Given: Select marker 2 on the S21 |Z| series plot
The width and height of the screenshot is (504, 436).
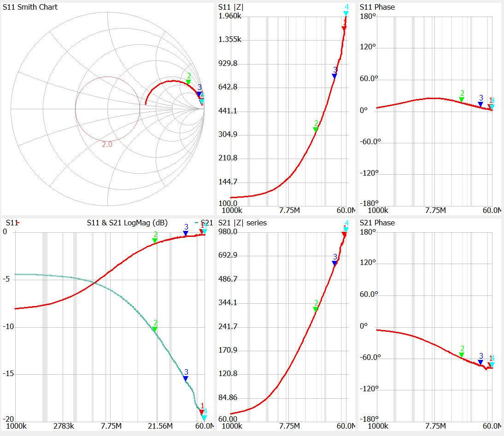Looking at the screenshot, I should point(316,309).
